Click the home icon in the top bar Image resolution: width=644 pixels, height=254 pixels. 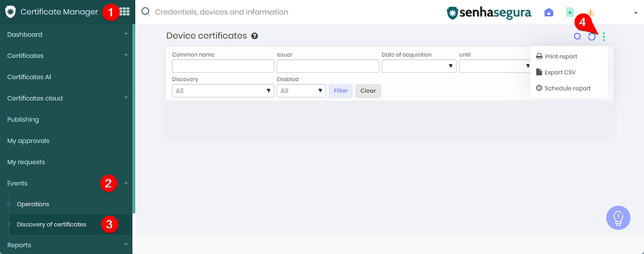548,13
